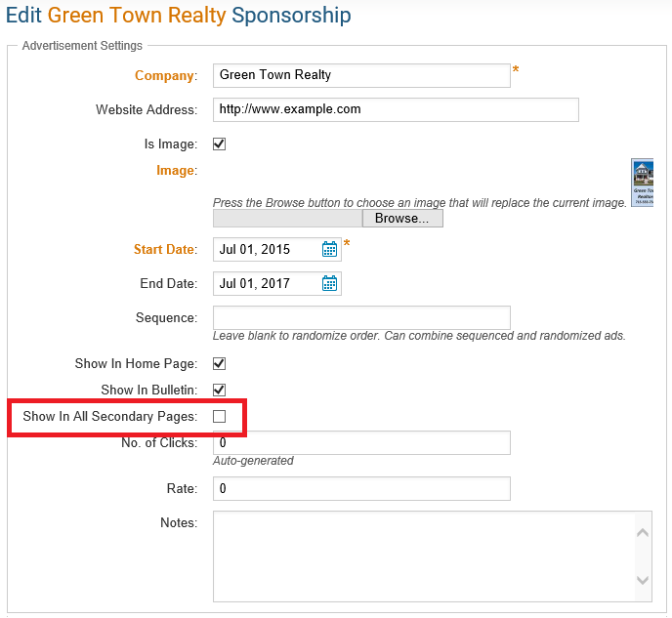
Task: Click the Rate input field
Action: click(x=361, y=488)
